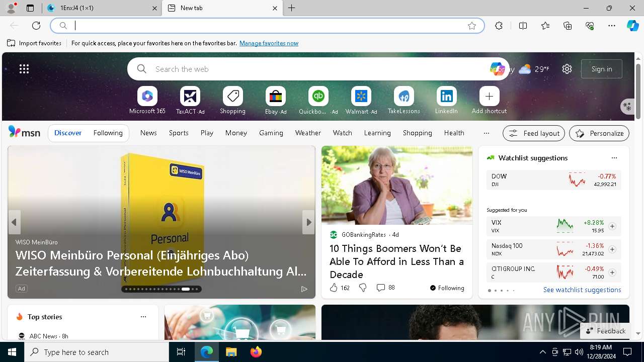Open Windows Start menu
The image size is (644, 362).
coord(12,352)
